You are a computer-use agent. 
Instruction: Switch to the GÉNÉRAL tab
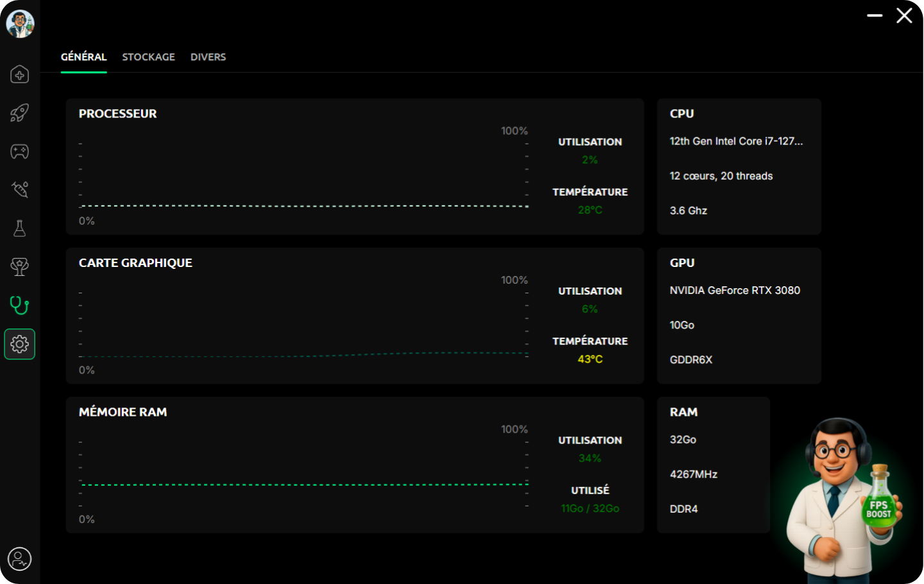pos(83,57)
